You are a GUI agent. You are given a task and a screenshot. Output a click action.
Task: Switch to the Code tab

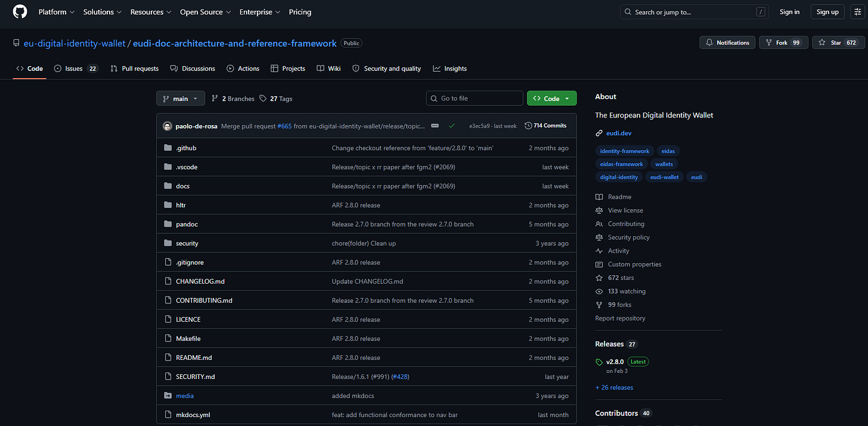(30, 69)
